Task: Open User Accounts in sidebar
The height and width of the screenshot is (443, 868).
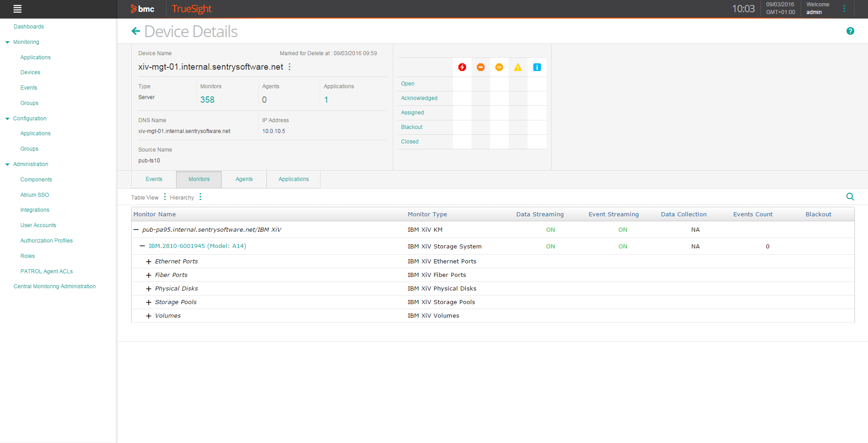Action: 38,225
